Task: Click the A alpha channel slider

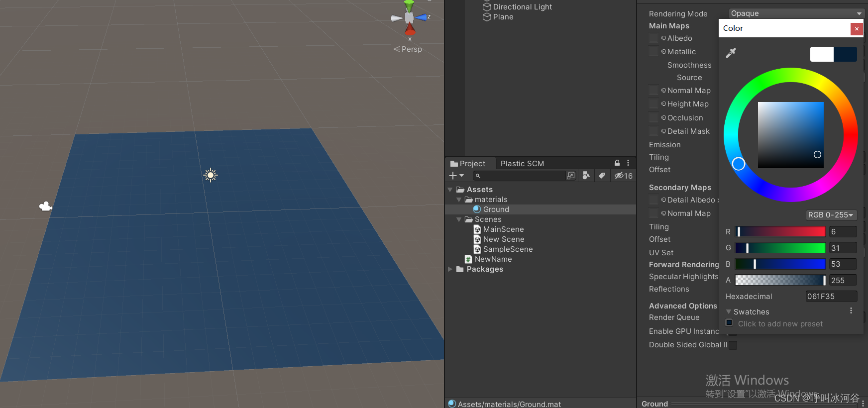Action: [780, 280]
